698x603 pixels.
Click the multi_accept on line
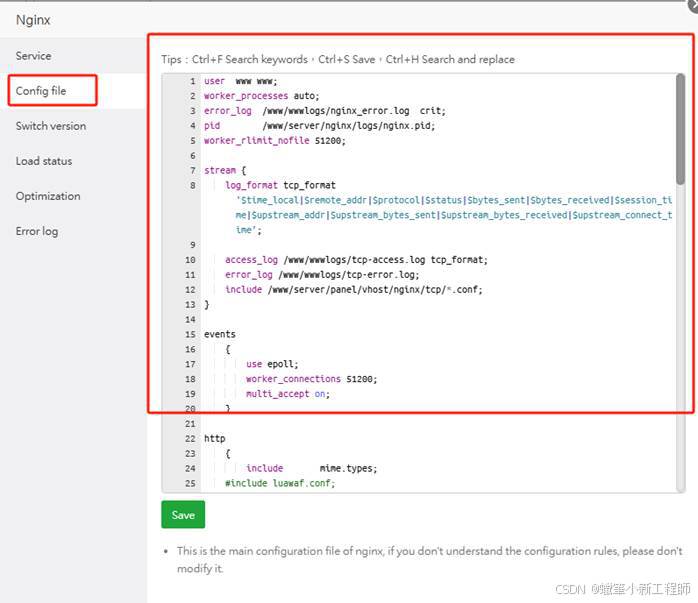(x=288, y=394)
